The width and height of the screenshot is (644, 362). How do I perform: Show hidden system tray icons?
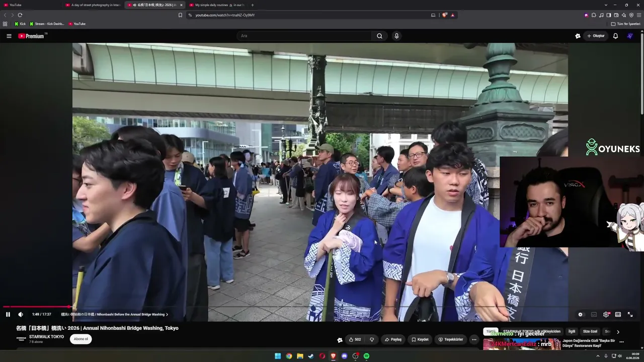598,356
